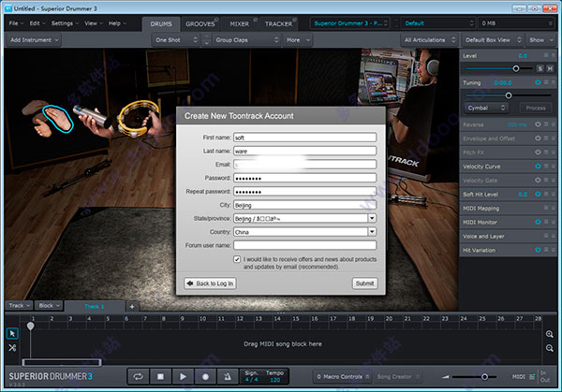Screen dimensions: 562x392
Task: Adjust the Level slider handle
Action: 516,68
